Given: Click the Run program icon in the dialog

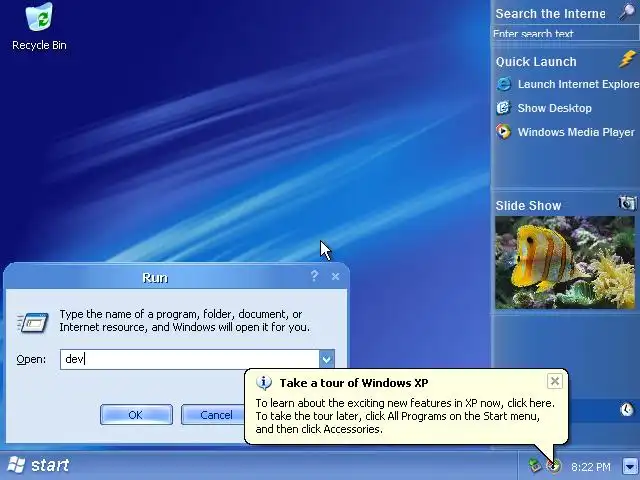Looking at the screenshot, I should pos(33,322).
